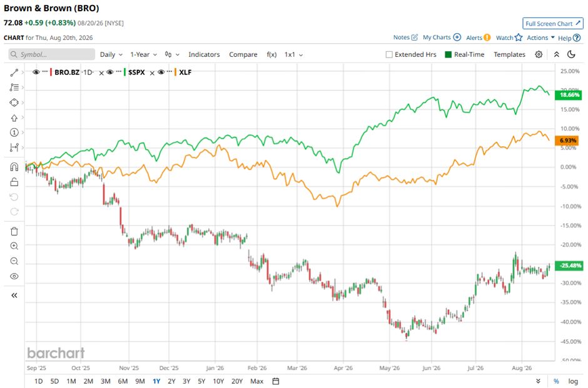Expand the 1-Year period dropdown
Image resolution: width=588 pixels, height=388 pixels.
click(144, 55)
